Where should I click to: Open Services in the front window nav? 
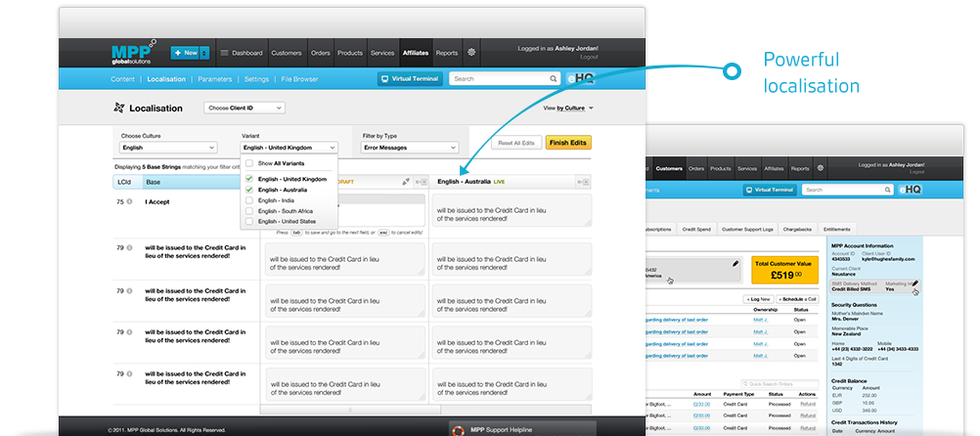point(382,53)
